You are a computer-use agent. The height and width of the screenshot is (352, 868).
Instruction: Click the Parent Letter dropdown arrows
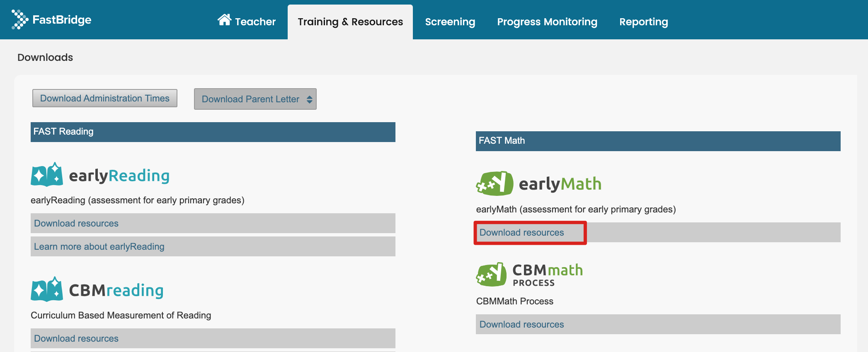click(x=309, y=99)
